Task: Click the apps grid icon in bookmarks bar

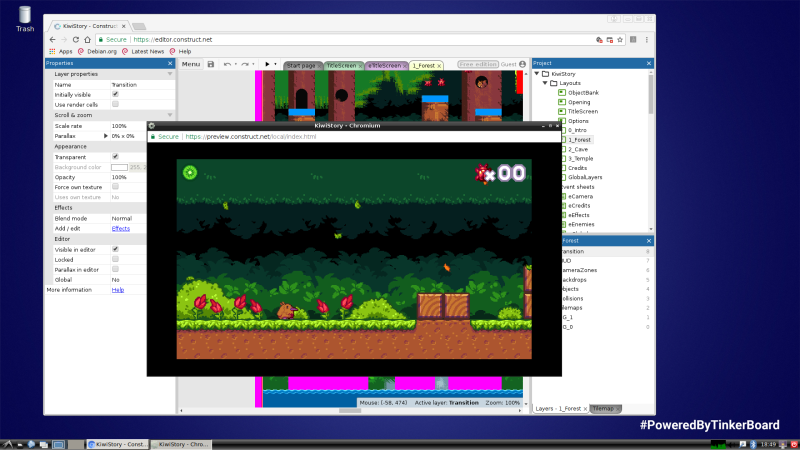Action: point(52,52)
